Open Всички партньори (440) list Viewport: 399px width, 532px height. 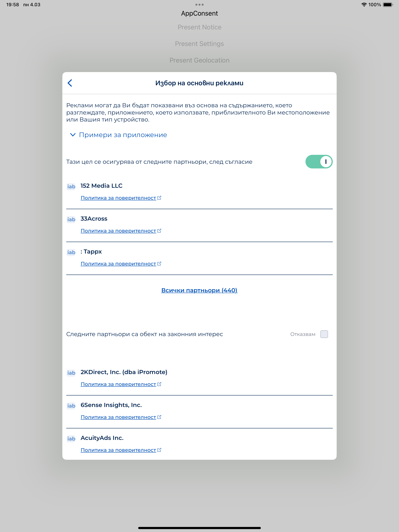pyautogui.click(x=199, y=290)
